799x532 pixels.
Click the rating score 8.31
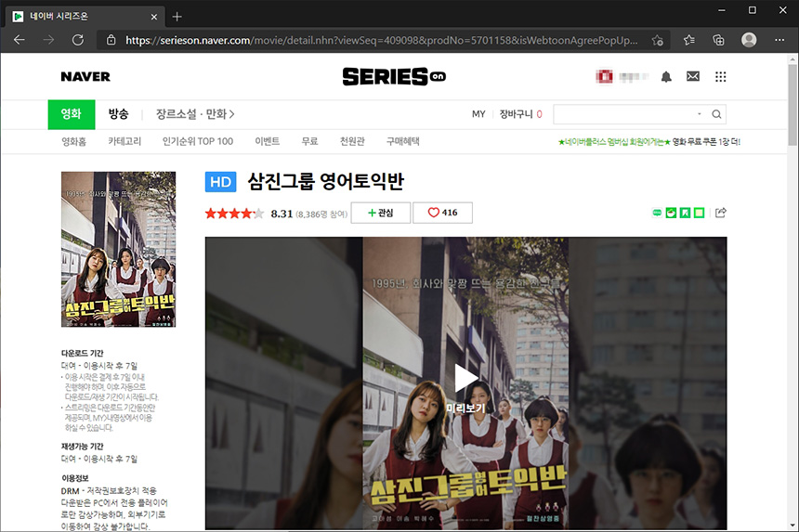tap(282, 214)
